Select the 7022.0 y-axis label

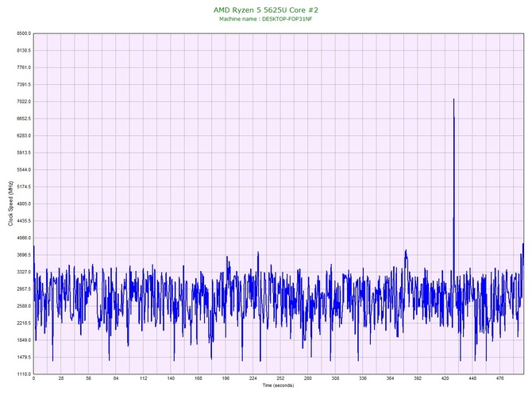(x=23, y=102)
